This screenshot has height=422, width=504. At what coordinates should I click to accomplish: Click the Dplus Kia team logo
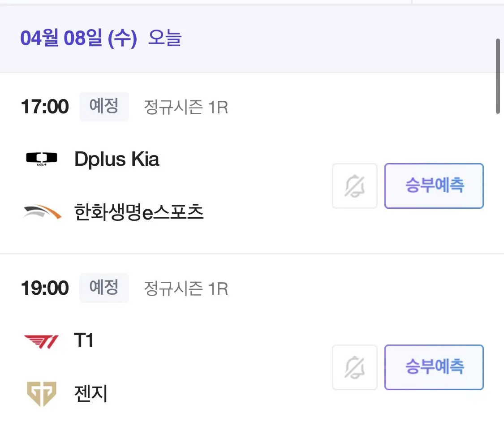click(42, 159)
